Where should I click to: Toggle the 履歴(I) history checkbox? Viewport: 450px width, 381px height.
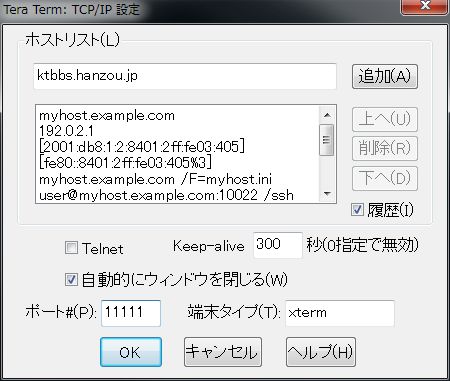[357, 210]
